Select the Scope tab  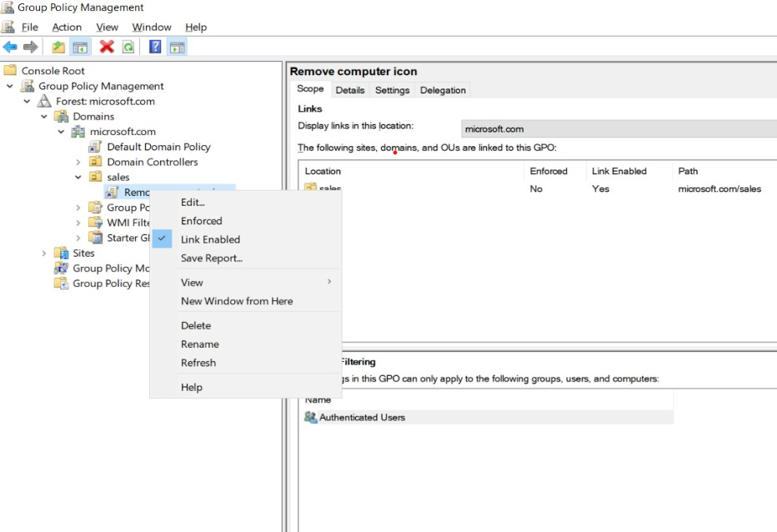coord(310,88)
